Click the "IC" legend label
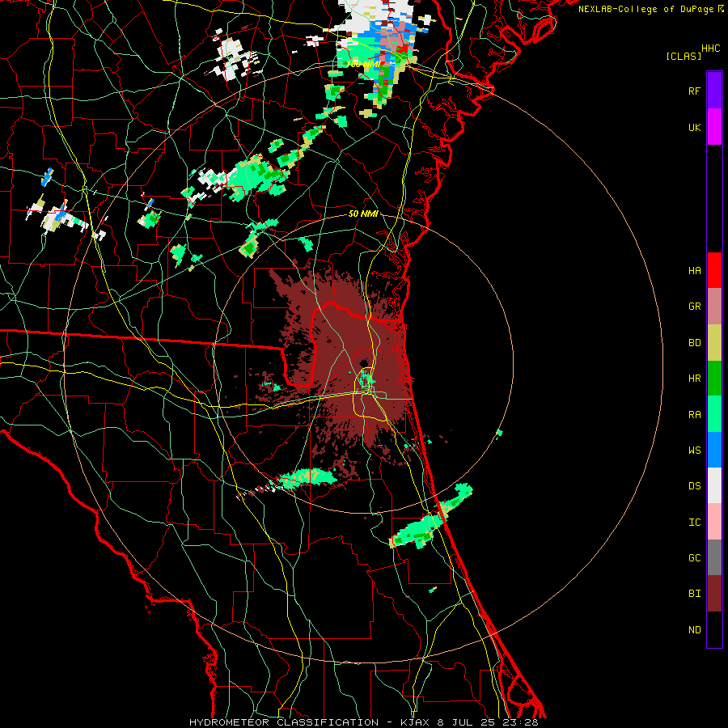 694,523
